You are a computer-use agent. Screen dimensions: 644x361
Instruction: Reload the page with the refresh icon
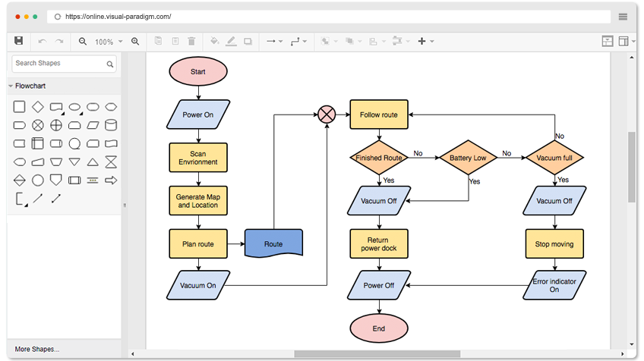tap(58, 17)
